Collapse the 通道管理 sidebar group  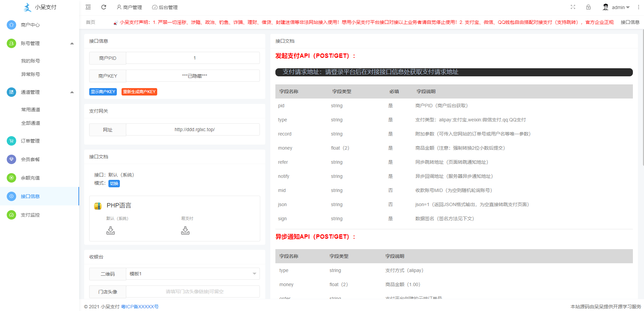pos(72,92)
